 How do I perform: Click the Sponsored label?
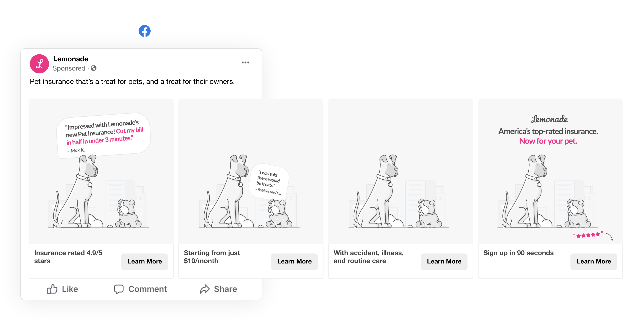(x=69, y=68)
